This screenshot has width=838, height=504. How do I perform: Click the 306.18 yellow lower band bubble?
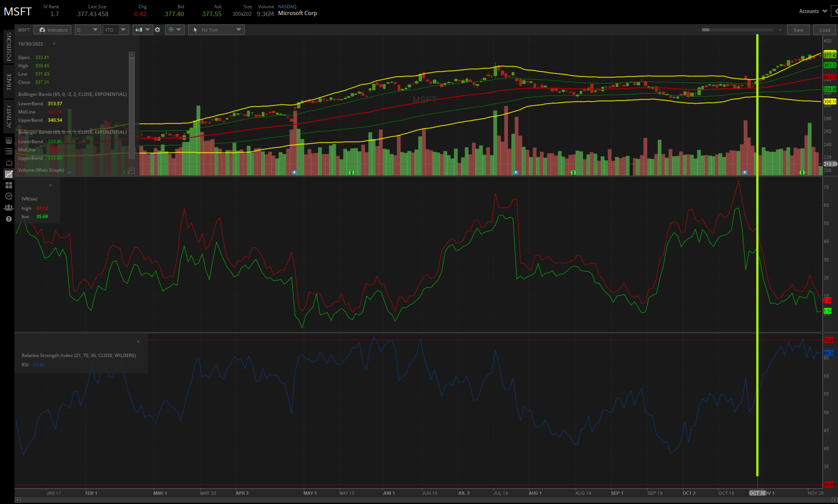[x=830, y=102]
